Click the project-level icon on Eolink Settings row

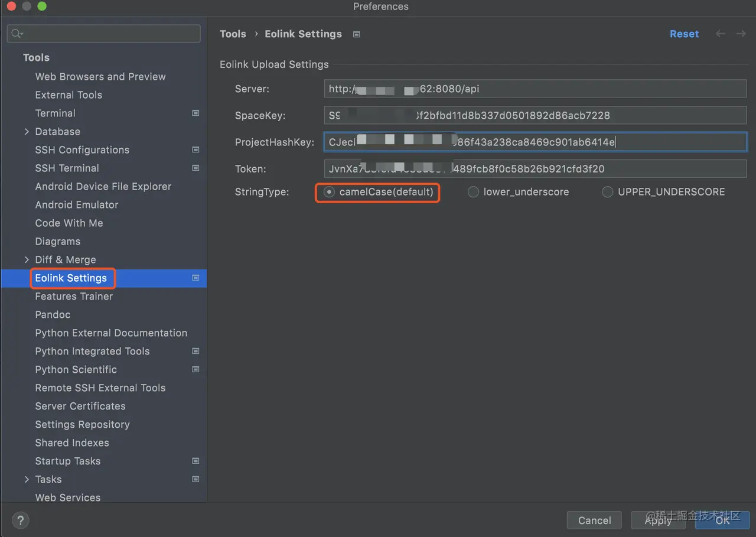195,278
